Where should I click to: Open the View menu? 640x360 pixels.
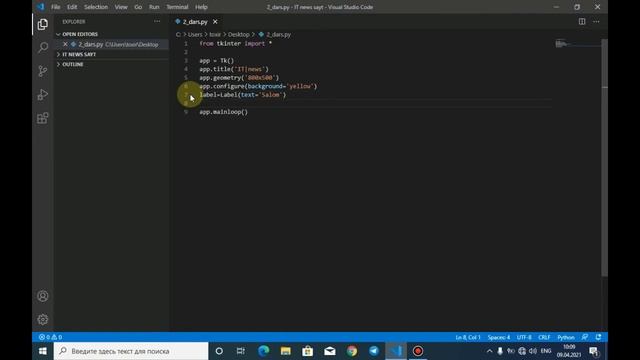tap(121, 7)
